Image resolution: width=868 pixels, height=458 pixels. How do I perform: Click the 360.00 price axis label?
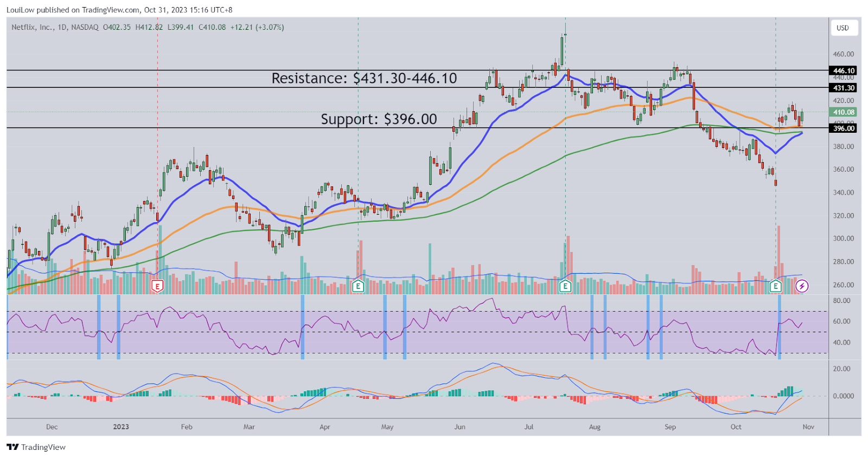pyautogui.click(x=844, y=170)
